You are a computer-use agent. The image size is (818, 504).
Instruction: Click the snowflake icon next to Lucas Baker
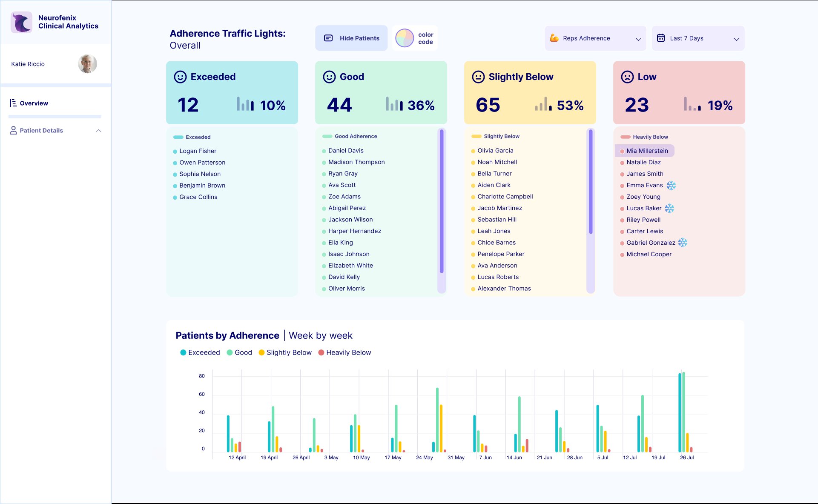(x=669, y=208)
